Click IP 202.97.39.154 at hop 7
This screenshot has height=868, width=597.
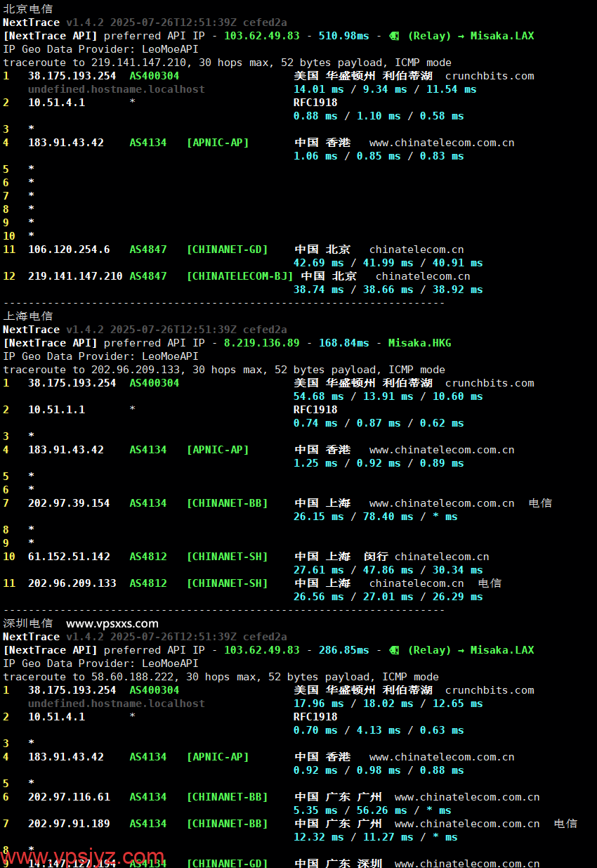point(69,503)
